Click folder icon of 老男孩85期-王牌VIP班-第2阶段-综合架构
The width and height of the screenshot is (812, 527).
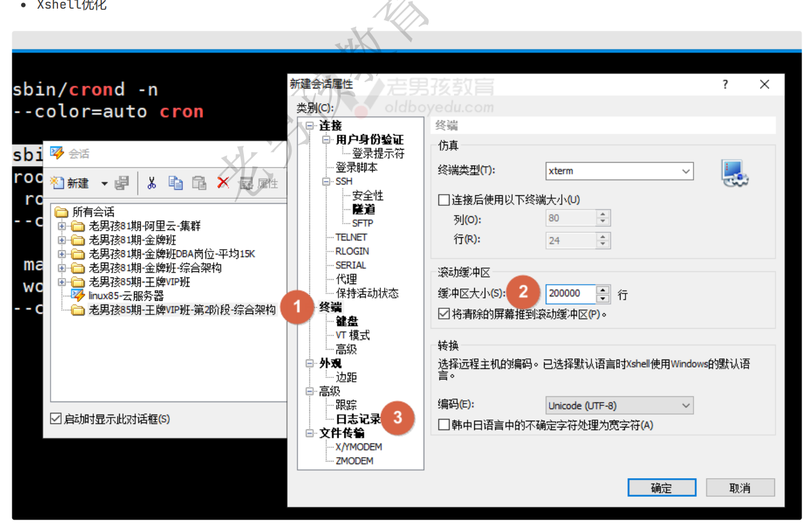point(78,310)
